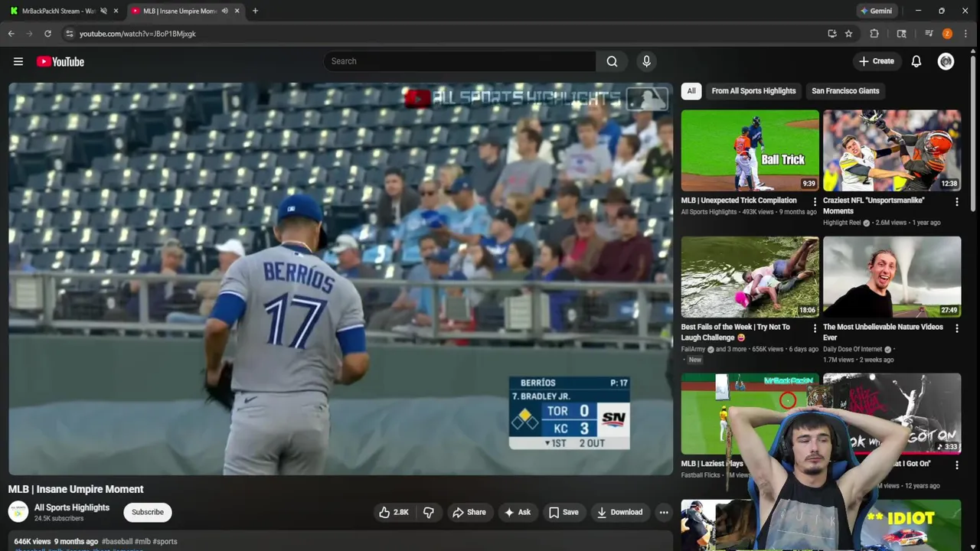Open the NFL Unsportsmanlike Moments thumbnail
Viewport: 980px width, 551px height.
pyautogui.click(x=892, y=150)
